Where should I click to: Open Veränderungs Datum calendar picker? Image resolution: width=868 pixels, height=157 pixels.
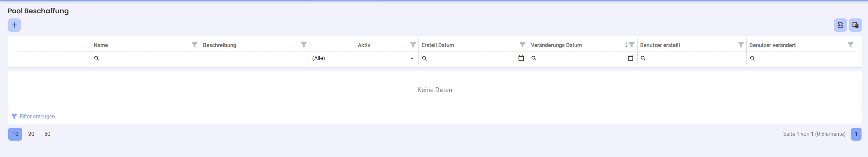click(630, 58)
